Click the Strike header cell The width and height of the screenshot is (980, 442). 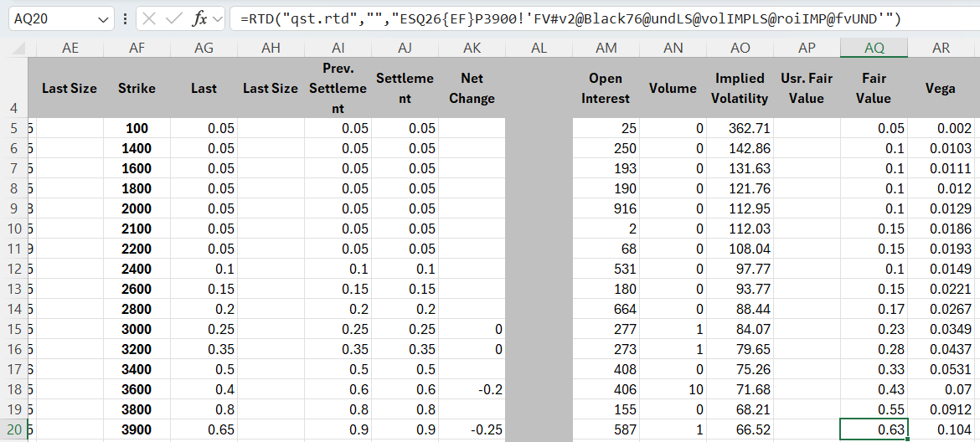coord(137,88)
